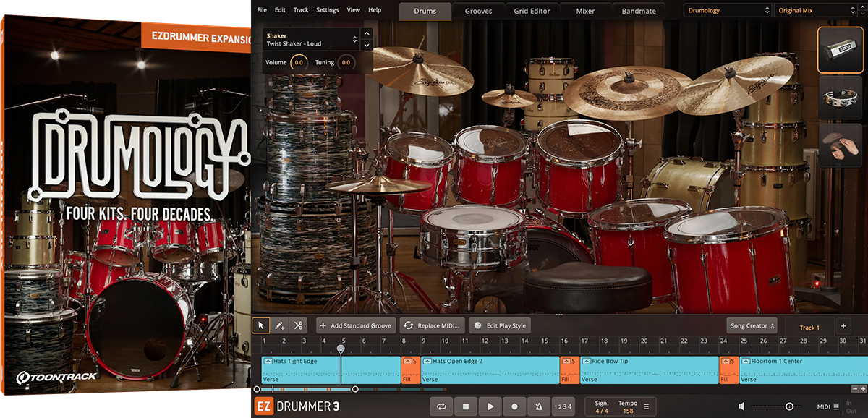The width and height of the screenshot is (868, 418).
Task: Select the pencil draw tool
Action: pyautogui.click(x=279, y=325)
